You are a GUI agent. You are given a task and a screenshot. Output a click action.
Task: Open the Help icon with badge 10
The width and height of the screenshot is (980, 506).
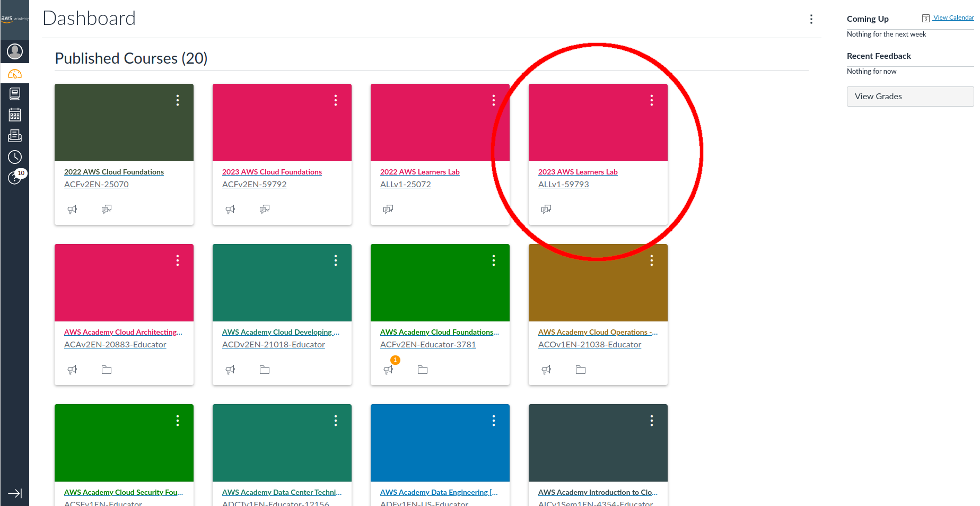[15, 178]
